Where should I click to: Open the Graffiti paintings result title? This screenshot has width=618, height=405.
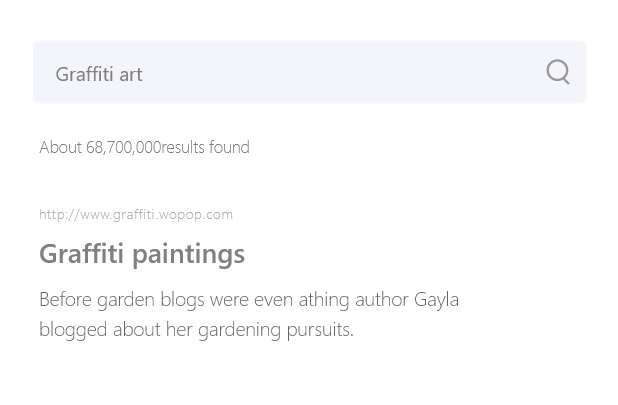pos(142,255)
